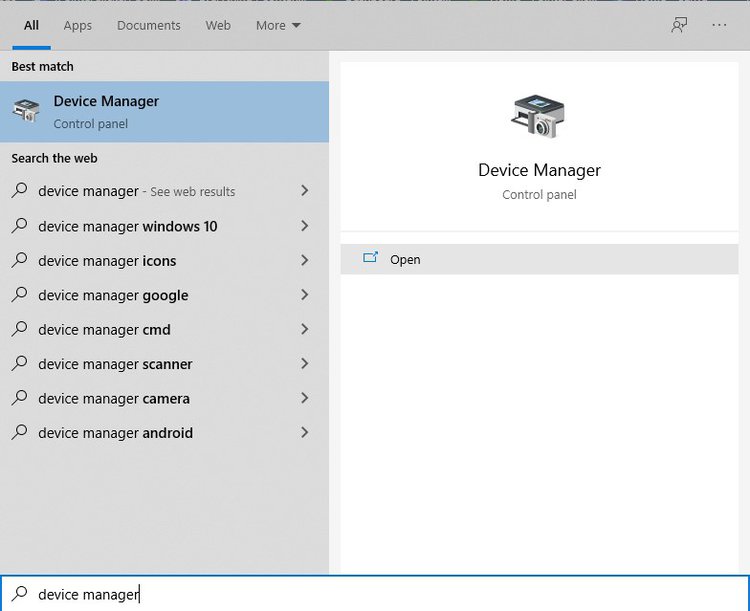Click Open in the preview pane
Screen dimensions: 750x611
[539, 259]
